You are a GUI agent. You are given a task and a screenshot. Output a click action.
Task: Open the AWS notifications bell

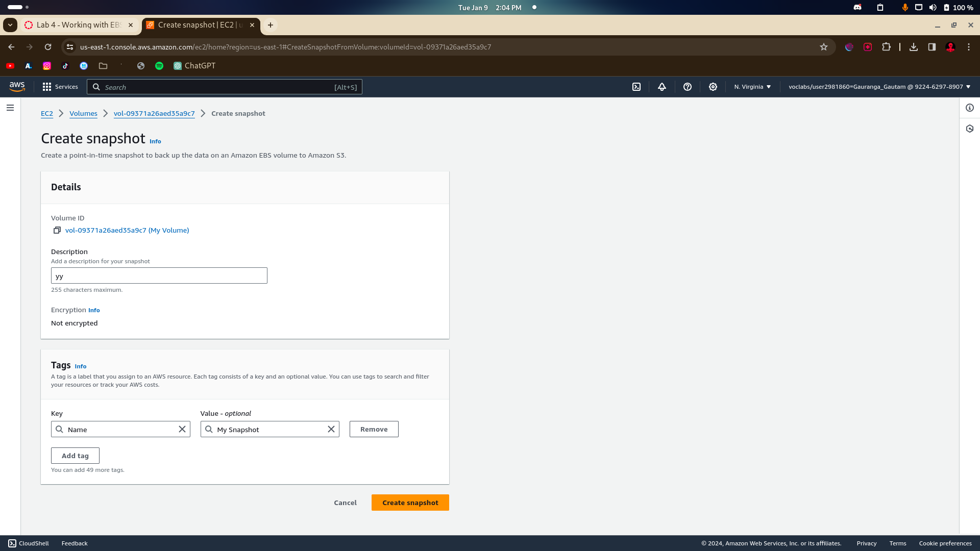pyautogui.click(x=662, y=87)
